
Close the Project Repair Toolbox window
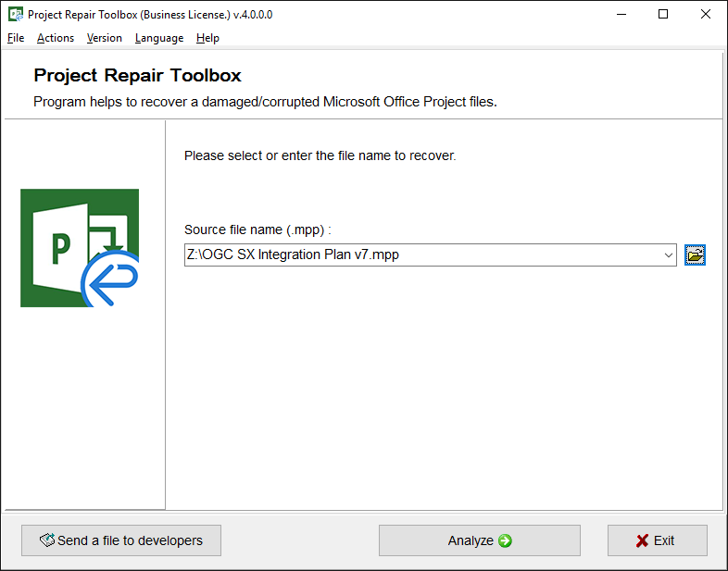point(705,15)
